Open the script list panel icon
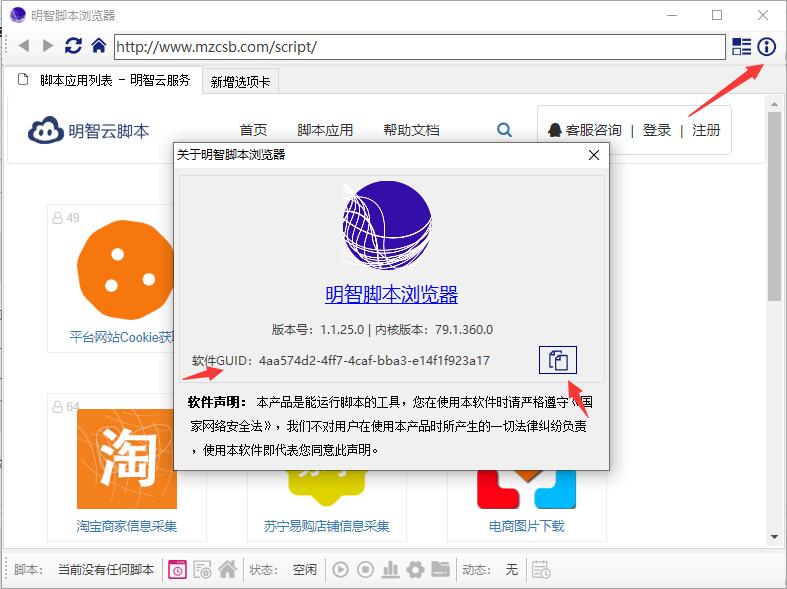Image resolution: width=787 pixels, height=589 pixels. (741, 47)
